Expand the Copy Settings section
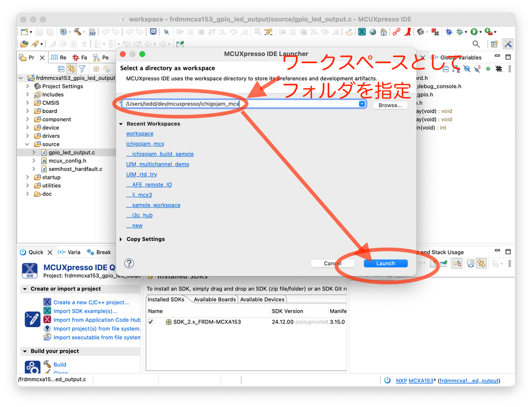532x407 pixels. click(121, 239)
